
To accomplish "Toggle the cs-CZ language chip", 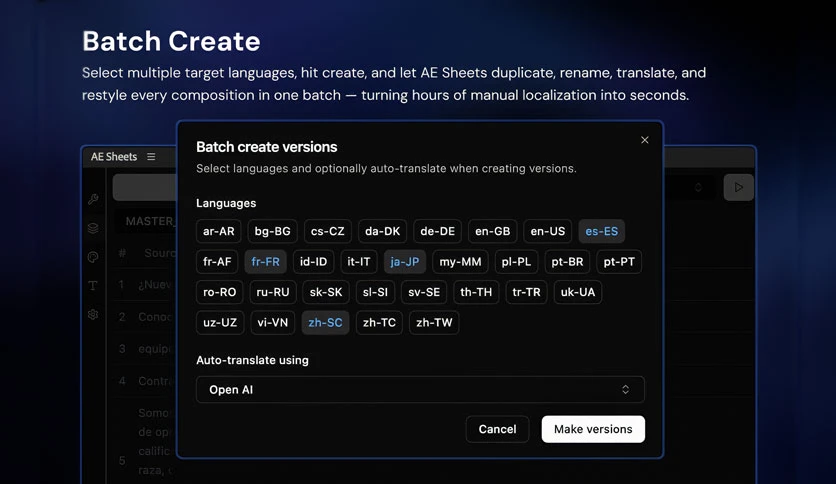I will coord(328,231).
